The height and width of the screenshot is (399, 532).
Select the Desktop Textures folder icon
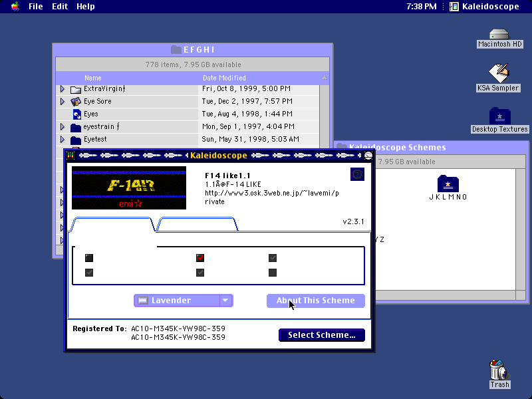click(x=500, y=116)
